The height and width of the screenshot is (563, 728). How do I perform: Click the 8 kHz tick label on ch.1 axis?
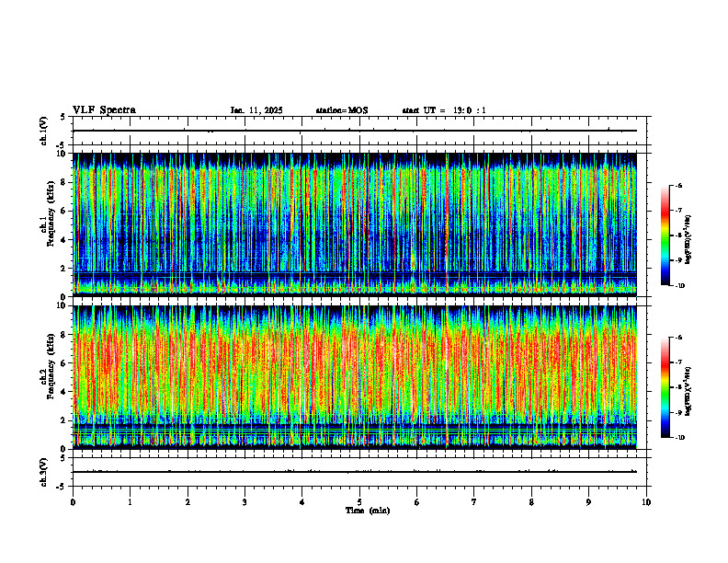(x=64, y=182)
